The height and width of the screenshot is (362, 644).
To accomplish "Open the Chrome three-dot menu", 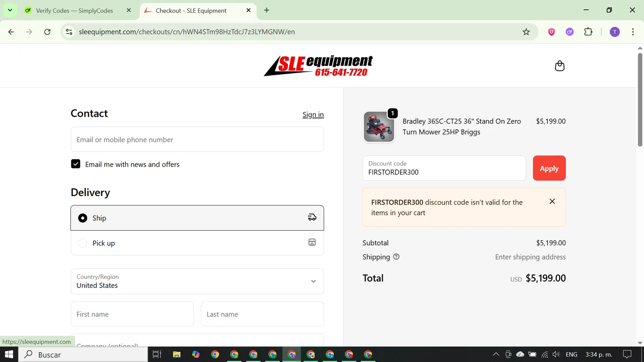I will click(x=633, y=32).
